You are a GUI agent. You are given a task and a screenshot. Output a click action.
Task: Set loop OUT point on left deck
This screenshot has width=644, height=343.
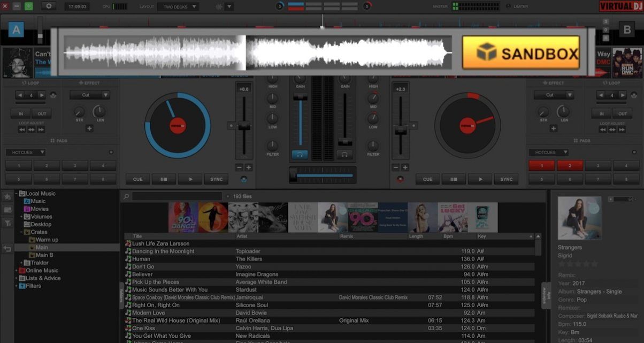[x=41, y=113]
